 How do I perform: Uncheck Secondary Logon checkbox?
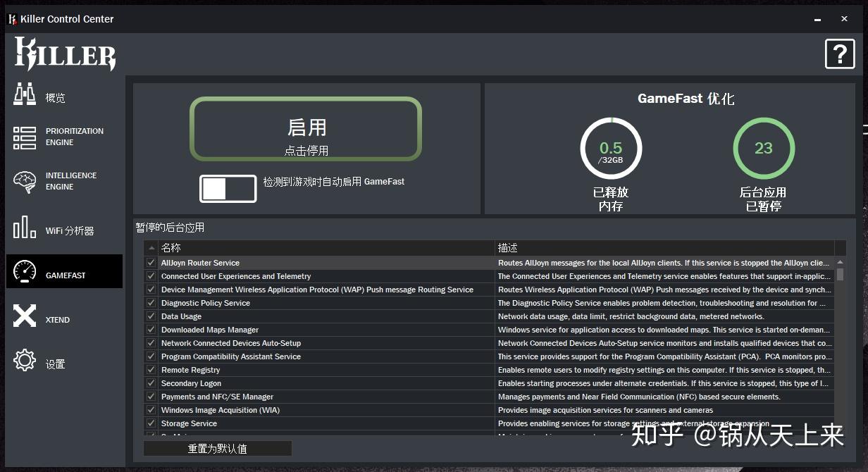[x=151, y=383]
